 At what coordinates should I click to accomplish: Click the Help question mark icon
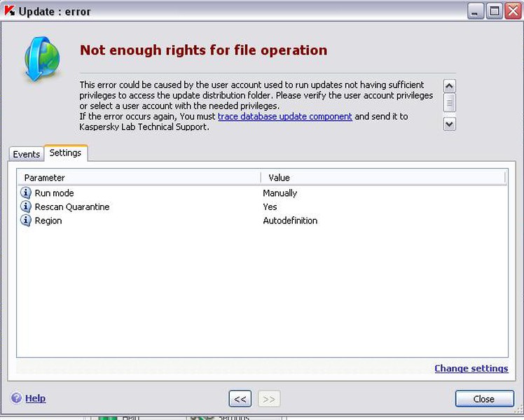pyautogui.click(x=16, y=398)
